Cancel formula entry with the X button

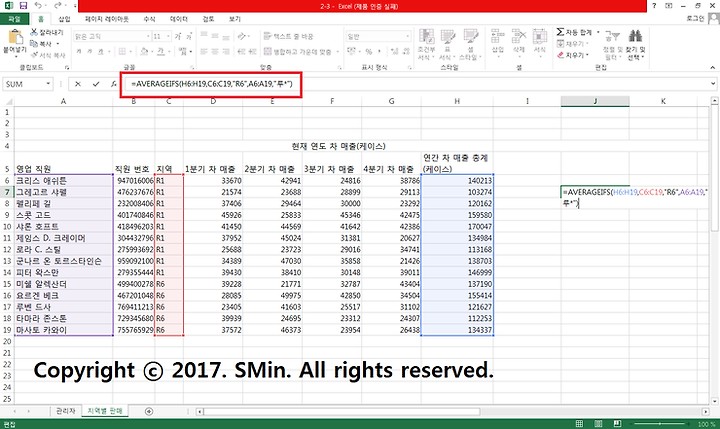78,84
